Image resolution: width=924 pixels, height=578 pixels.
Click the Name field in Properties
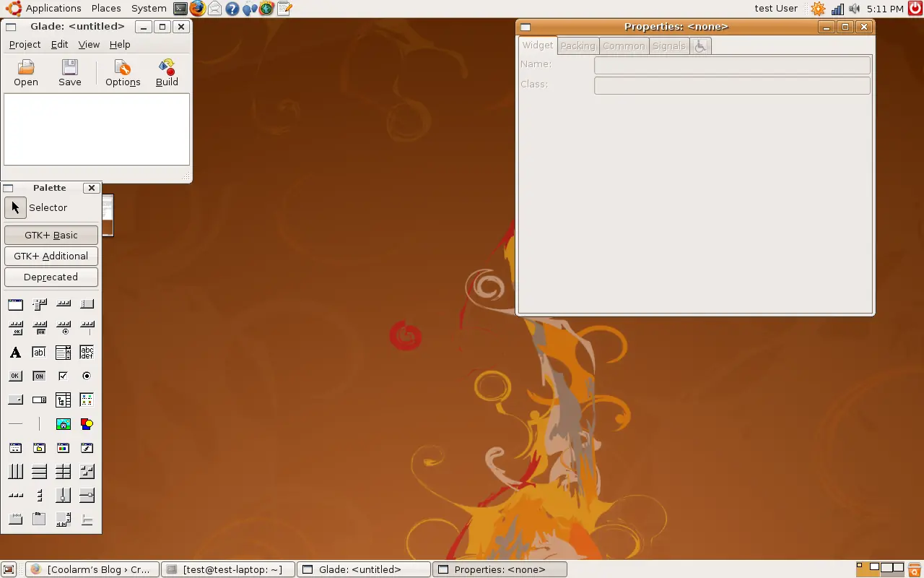pyautogui.click(x=732, y=65)
